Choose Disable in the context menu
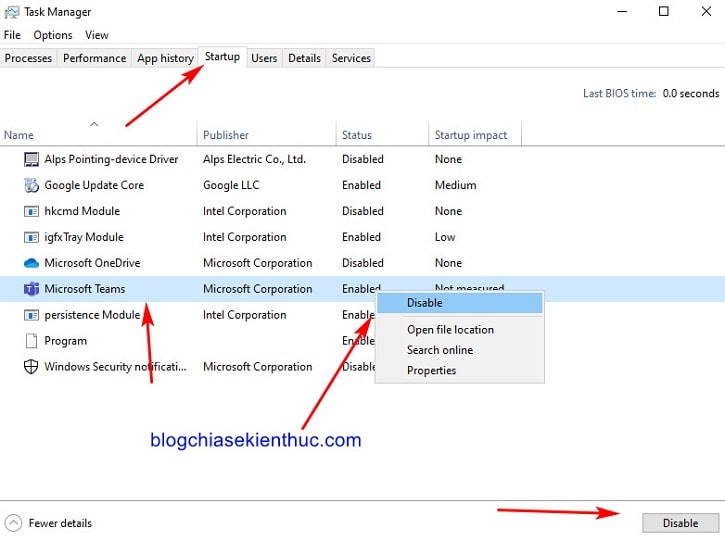Viewport: 725px width, 541px height. (460, 303)
